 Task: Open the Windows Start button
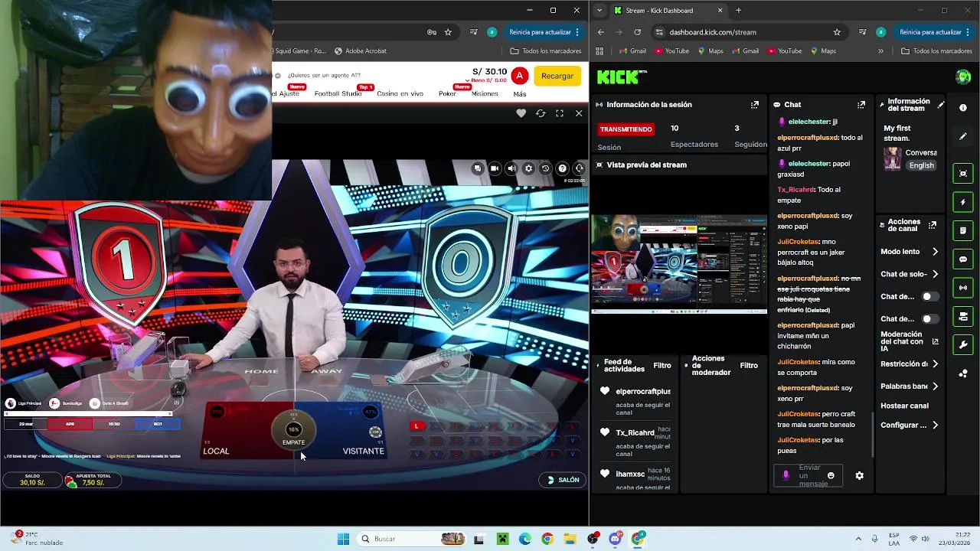click(x=343, y=539)
